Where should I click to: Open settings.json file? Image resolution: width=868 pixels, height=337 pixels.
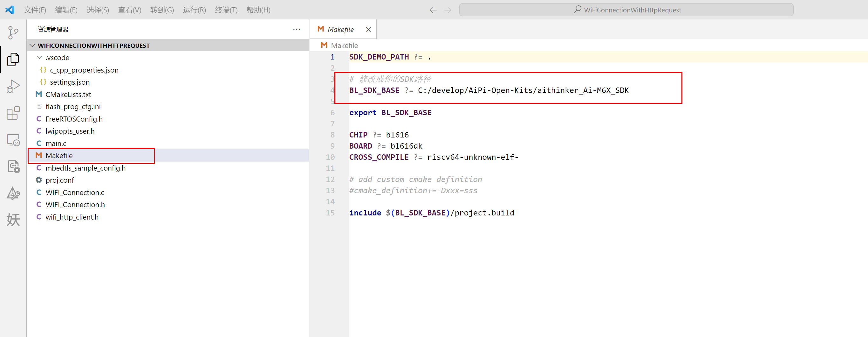(x=168, y=82)
